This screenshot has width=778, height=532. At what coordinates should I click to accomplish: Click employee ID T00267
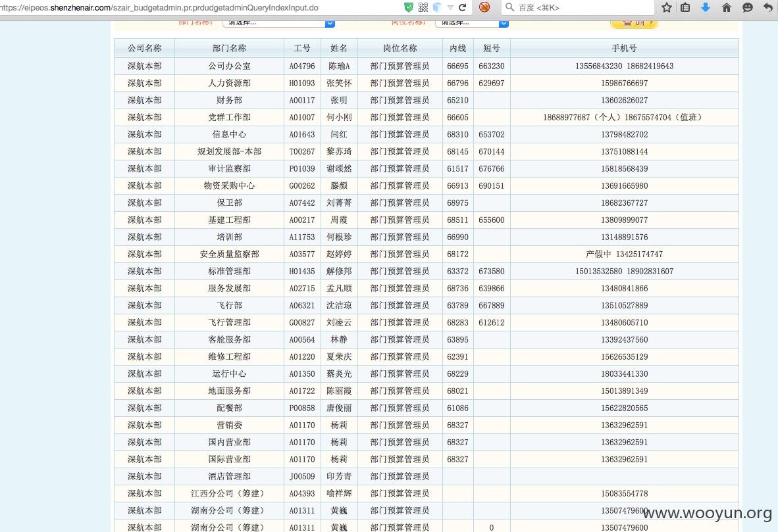point(302,152)
